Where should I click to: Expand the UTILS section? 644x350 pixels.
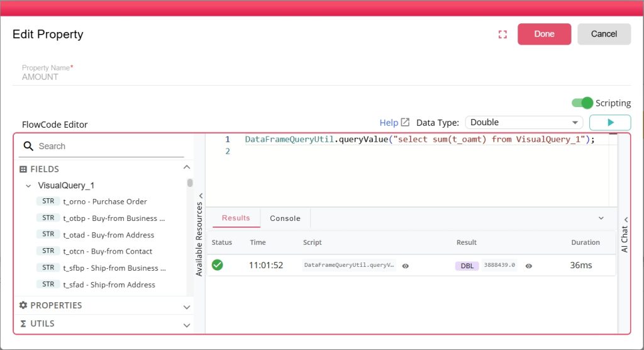pyautogui.click(x=186, y=325)
